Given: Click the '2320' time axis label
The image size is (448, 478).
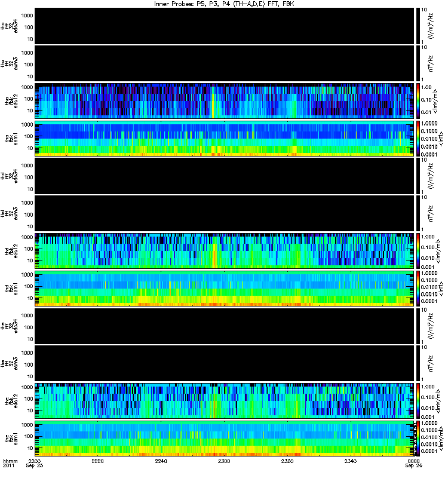Looking at the screenshot, I should (x=287, y=461).
